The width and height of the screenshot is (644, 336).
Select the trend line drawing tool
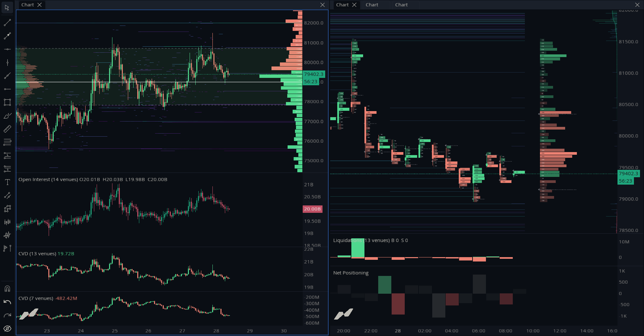pos(7,22)
